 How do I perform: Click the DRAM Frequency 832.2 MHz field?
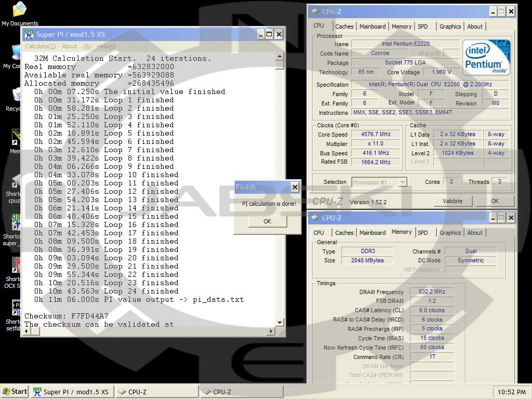(x=432, y=291)
